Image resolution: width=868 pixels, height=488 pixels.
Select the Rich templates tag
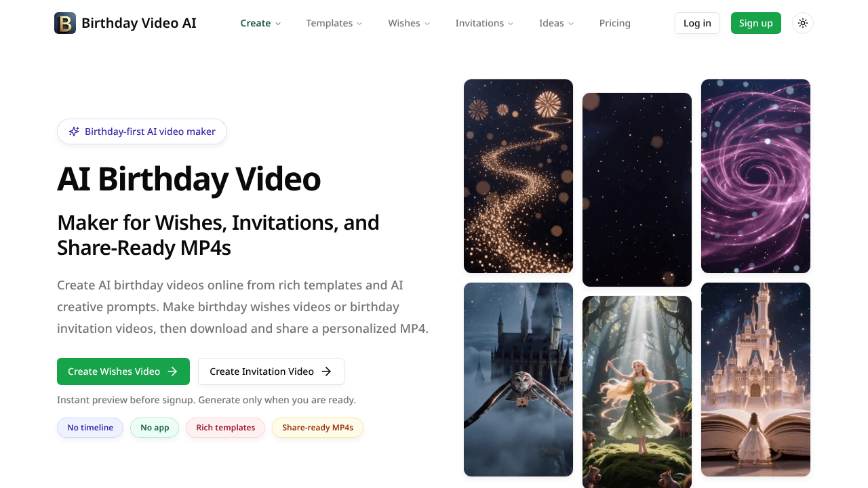coord(226,428)
